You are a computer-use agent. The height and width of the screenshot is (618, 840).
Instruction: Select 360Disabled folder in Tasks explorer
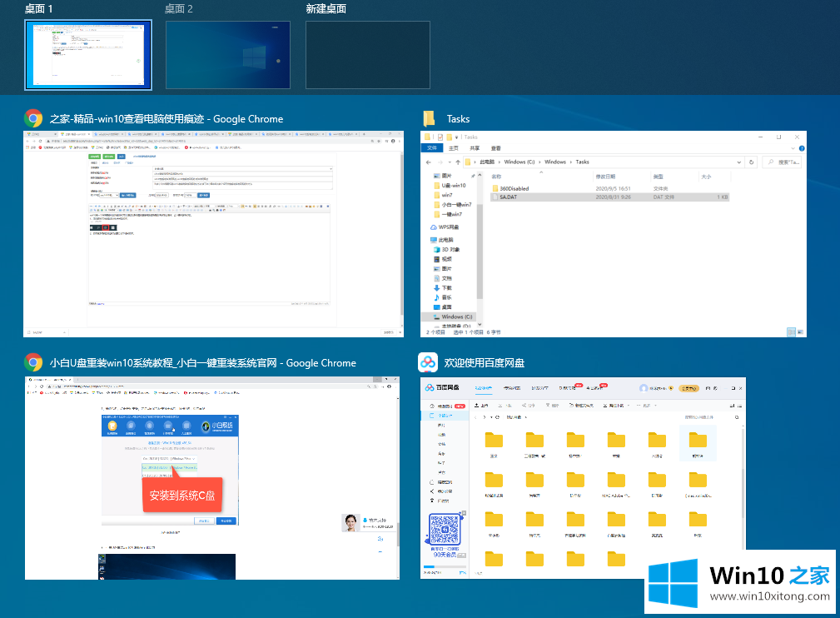point(514,189)
